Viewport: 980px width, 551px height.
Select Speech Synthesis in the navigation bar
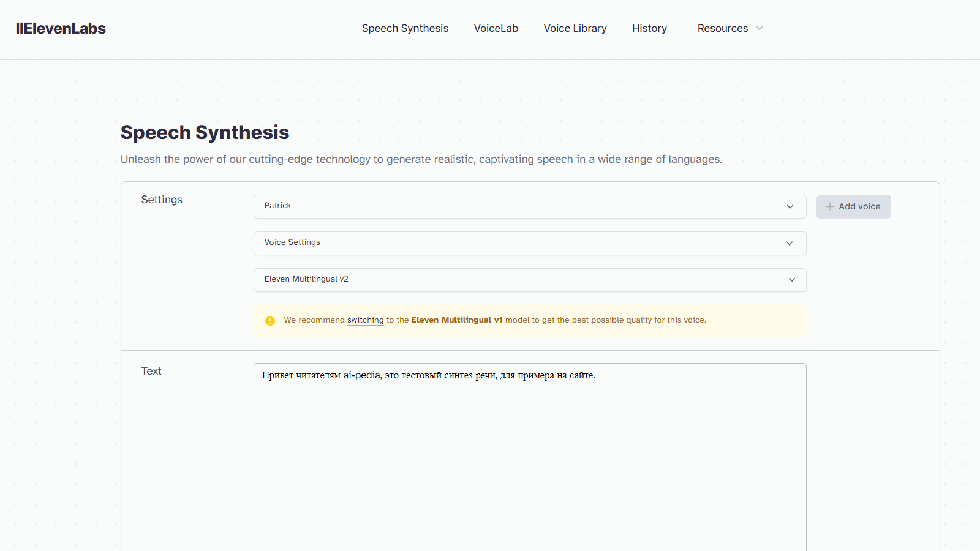pos(405,28)
